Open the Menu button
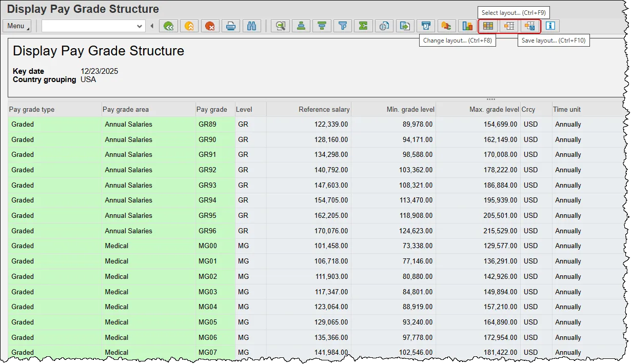631x364 pixels. 17,26
